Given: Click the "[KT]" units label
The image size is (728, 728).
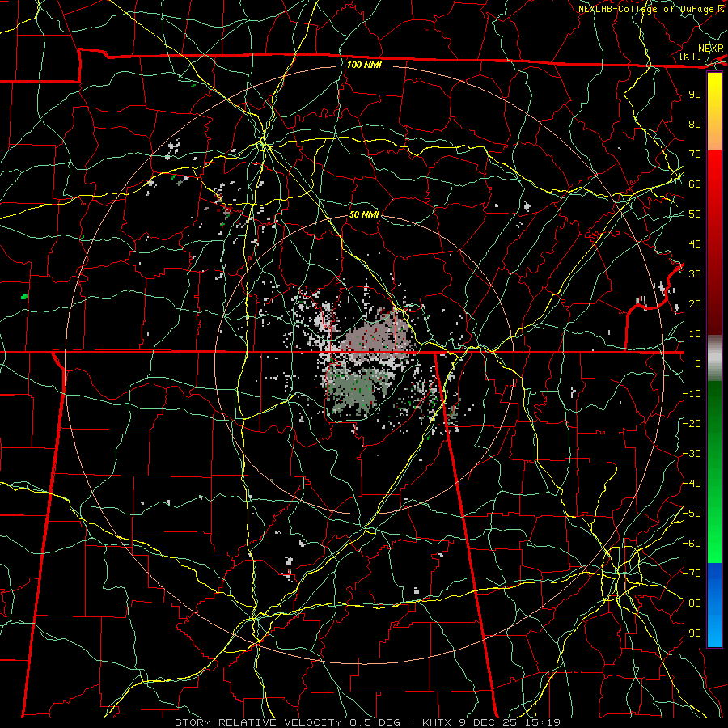Looking at the screenshot, I should [690, 56].
